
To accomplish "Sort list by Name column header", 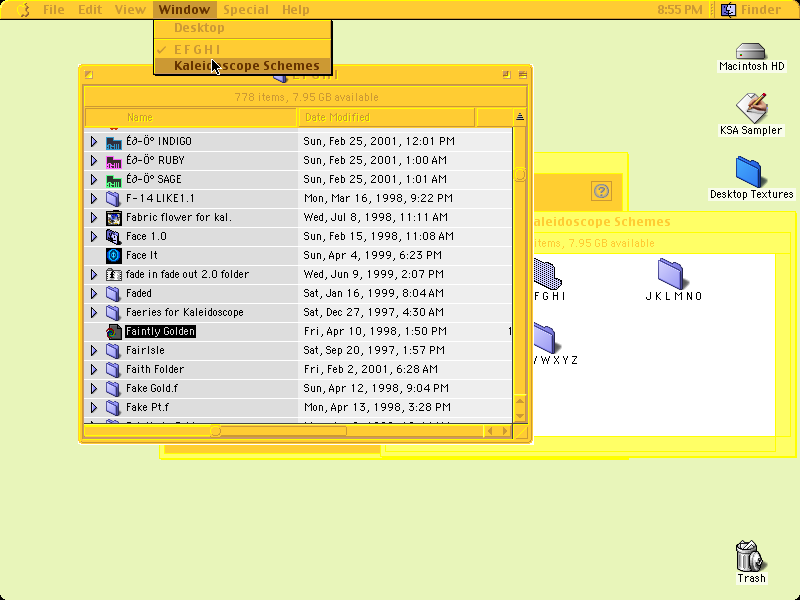I will 191,117.
